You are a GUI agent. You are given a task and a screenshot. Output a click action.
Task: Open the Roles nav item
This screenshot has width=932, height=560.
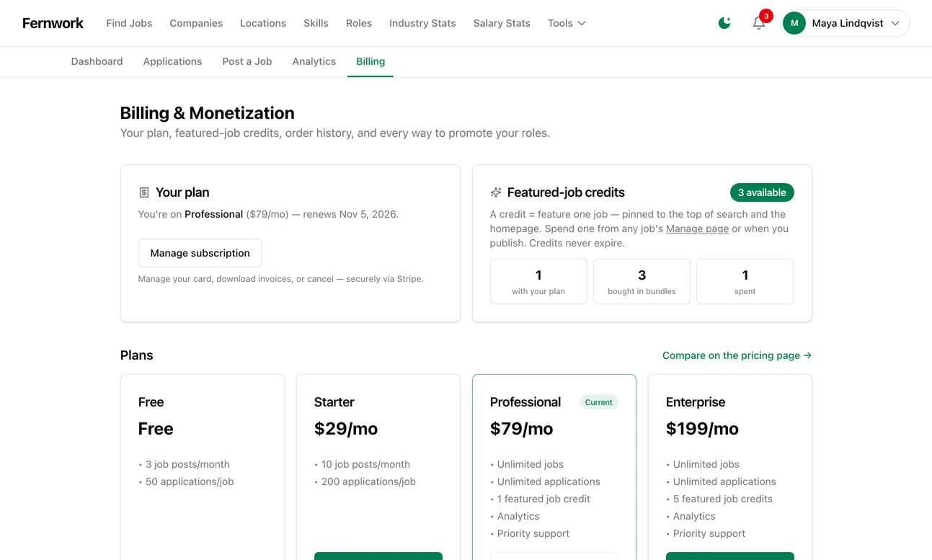359,23
